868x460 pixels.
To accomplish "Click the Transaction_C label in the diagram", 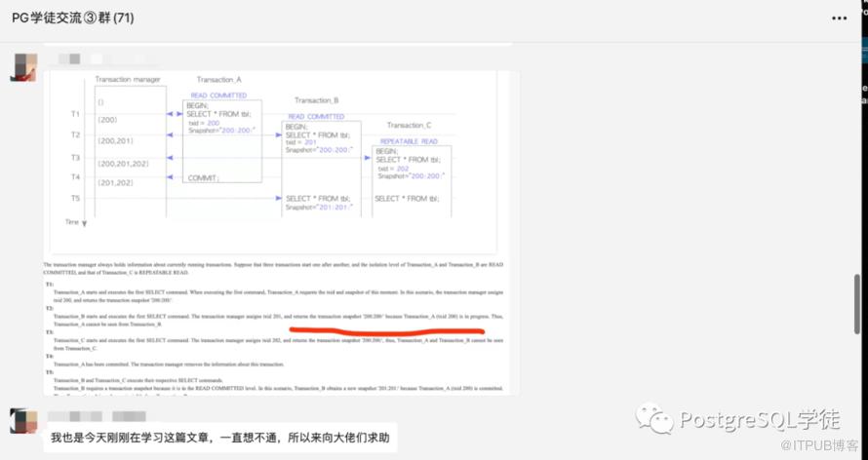I will tap(409, 125).
